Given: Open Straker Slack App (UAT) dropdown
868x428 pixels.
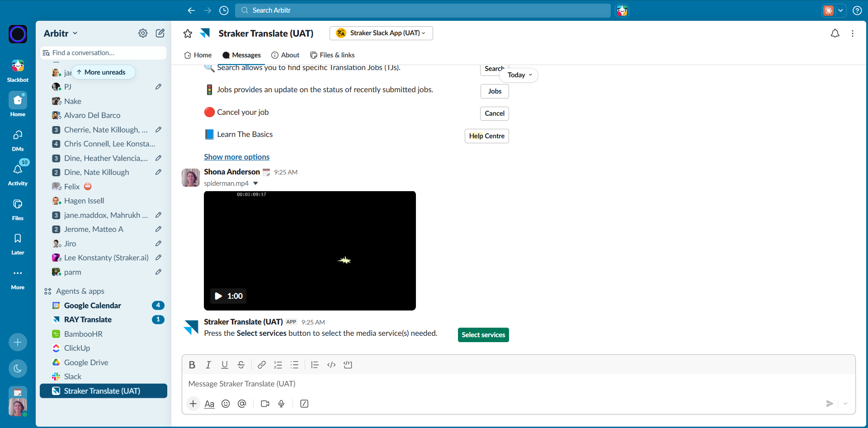Looking at the screenshot, I should pos(381,33).
